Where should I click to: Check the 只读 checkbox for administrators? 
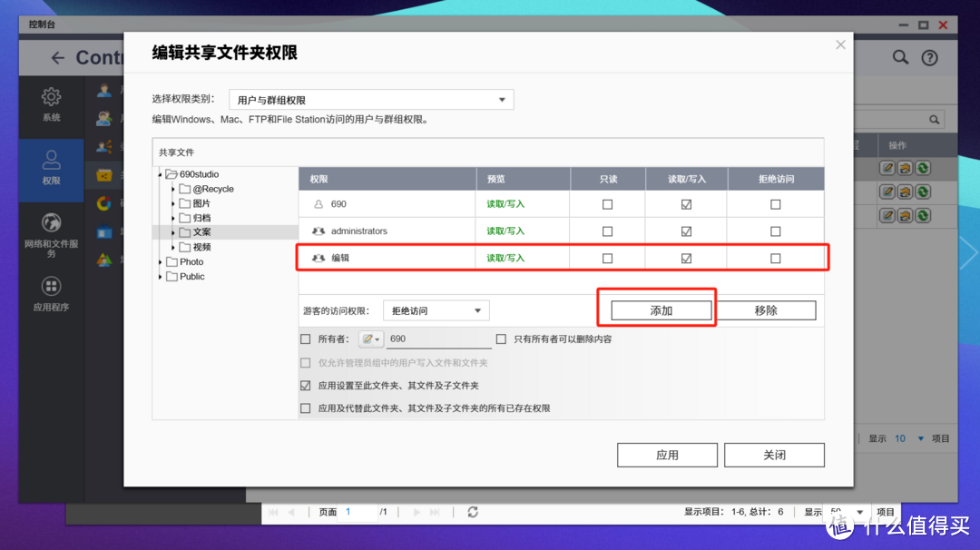pos(607,231)
